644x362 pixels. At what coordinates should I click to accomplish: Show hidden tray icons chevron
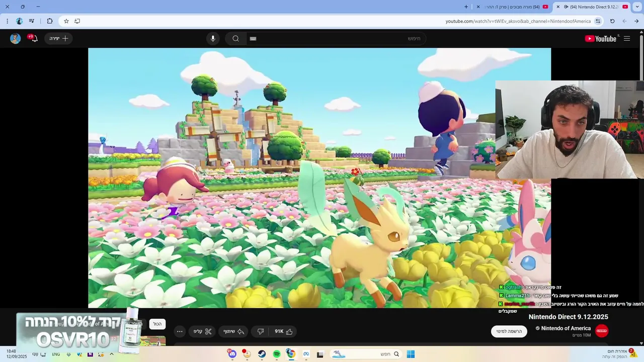coord(112,354)
